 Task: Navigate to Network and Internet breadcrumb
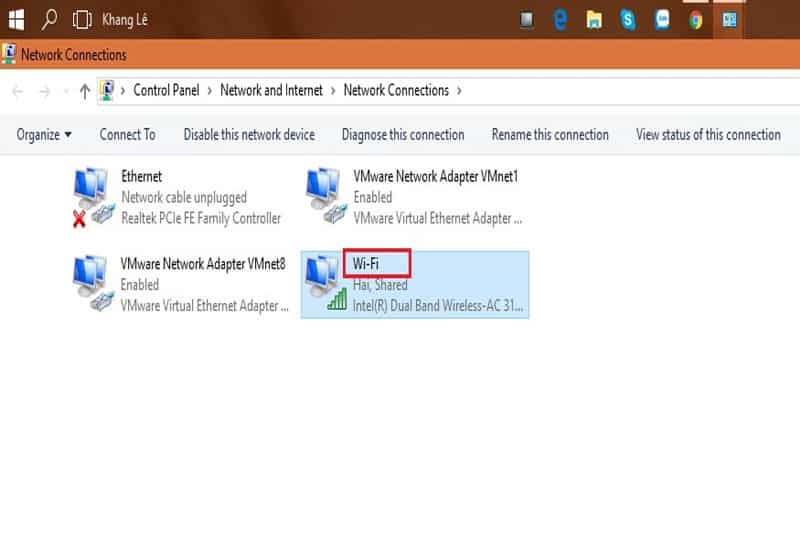pos(271,90)
